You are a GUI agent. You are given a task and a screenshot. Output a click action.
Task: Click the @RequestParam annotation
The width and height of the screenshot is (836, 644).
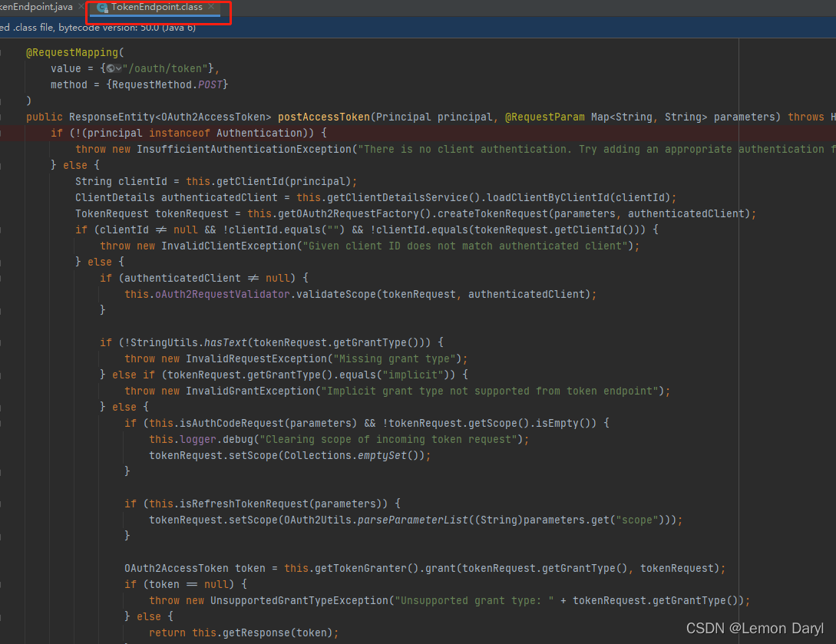(544, 117)
